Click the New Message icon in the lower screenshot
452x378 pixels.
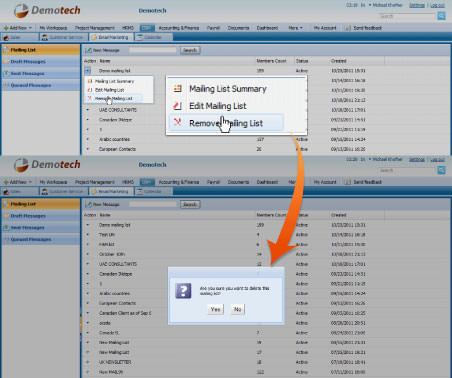point(89,204)
